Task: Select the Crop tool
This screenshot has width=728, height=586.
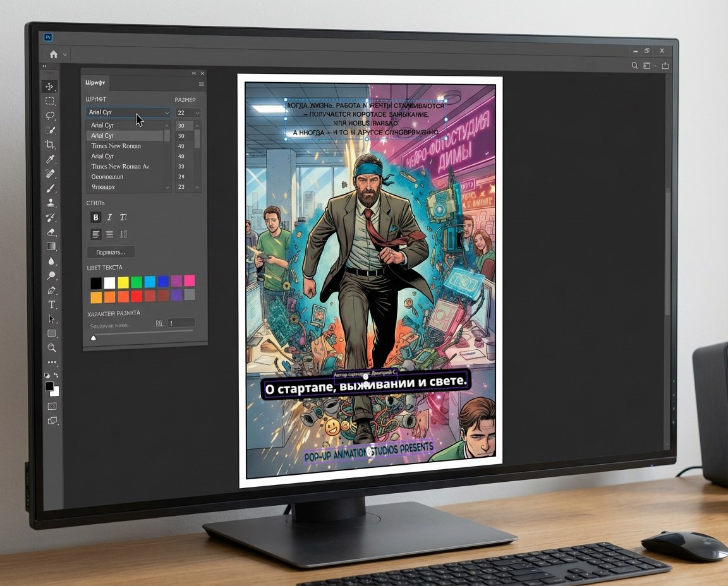Action: click(50, 145)
